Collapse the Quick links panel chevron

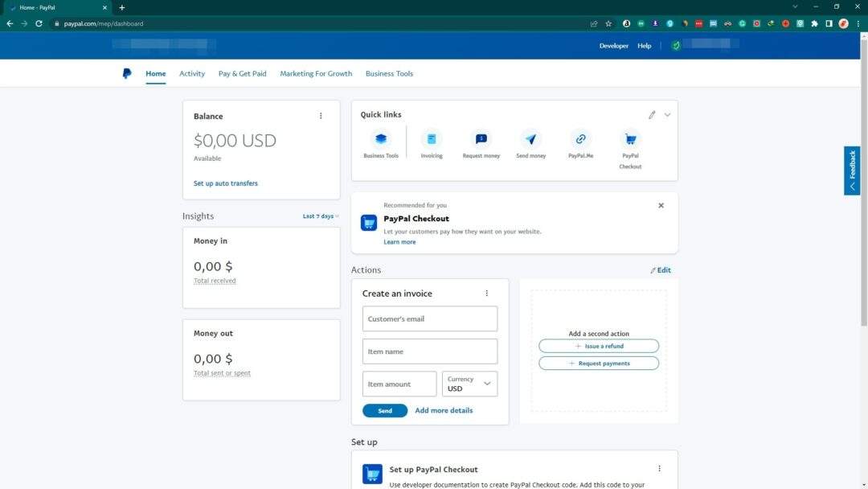point(668,115)
